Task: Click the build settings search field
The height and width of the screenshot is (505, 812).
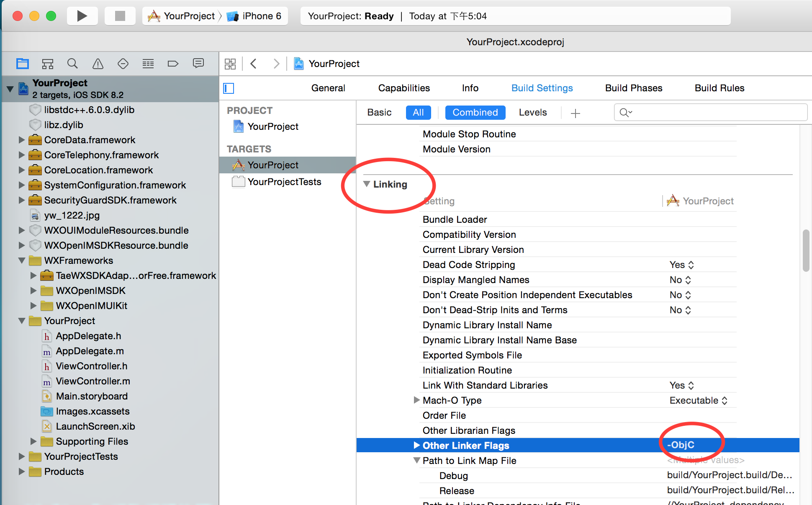Action: click(x=716, y=113)
